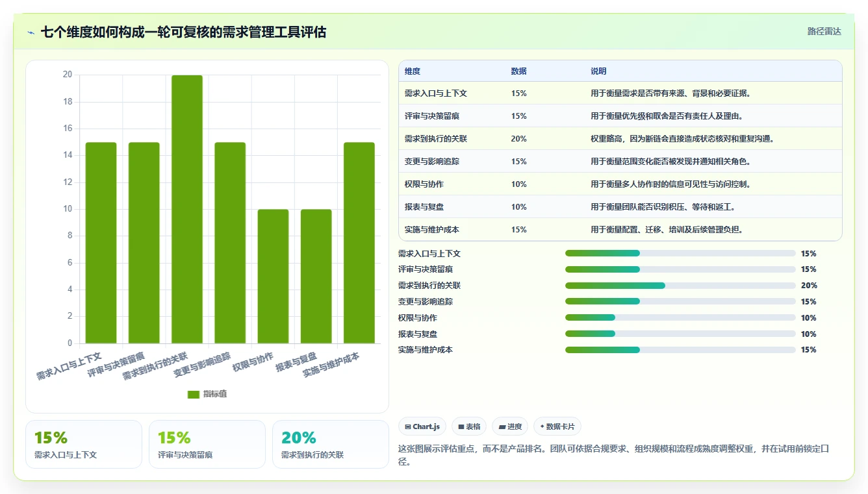Image resolution: width=868 pixels, height=494 pixels.
Task: Click the 10% value in the table's 报表与复盘 row
Action: [519, 207]
